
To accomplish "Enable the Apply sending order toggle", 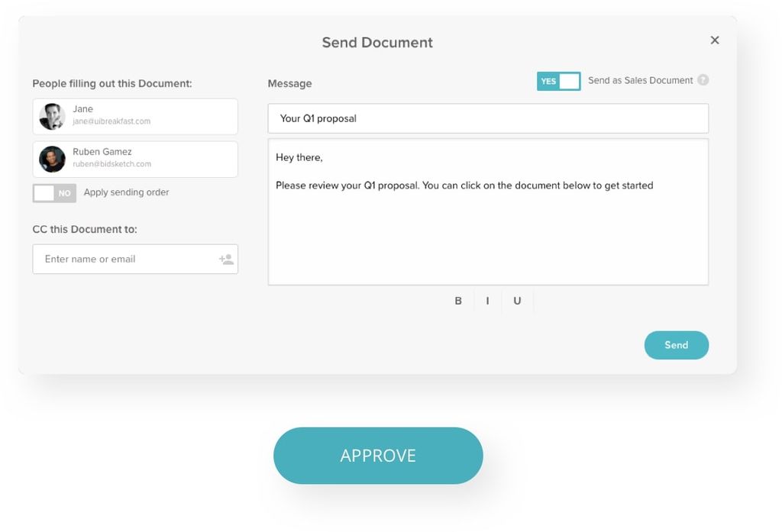I will click(54, 193).
